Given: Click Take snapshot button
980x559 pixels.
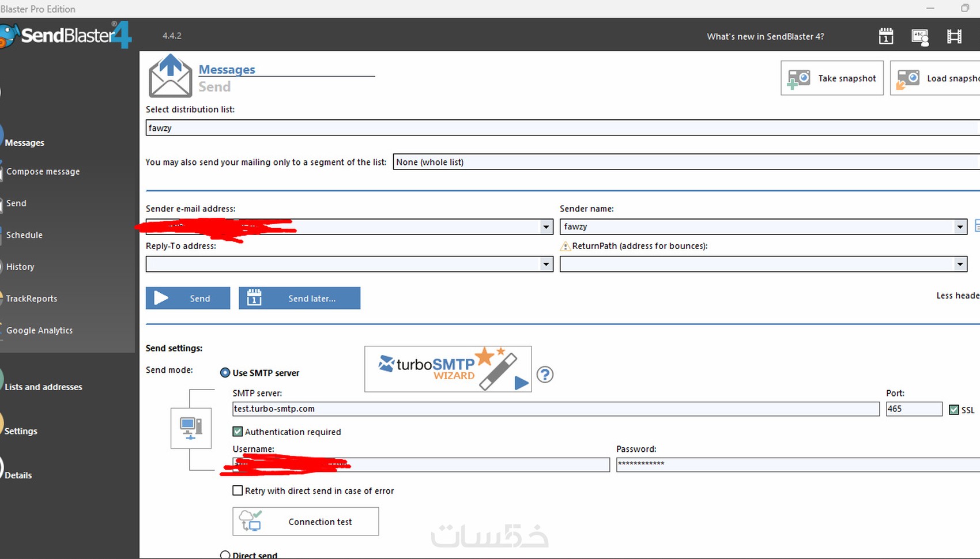Looking at the screenshot, I should click(x=832, y=78).
